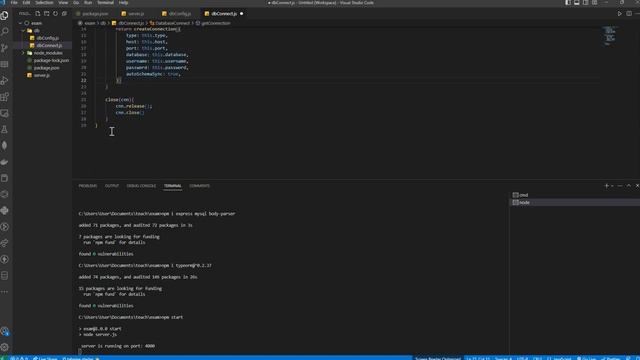
Task: Click the unsaved dot on dbConnect.js tab
Action: pyautogui.click(x=241, y=13)
